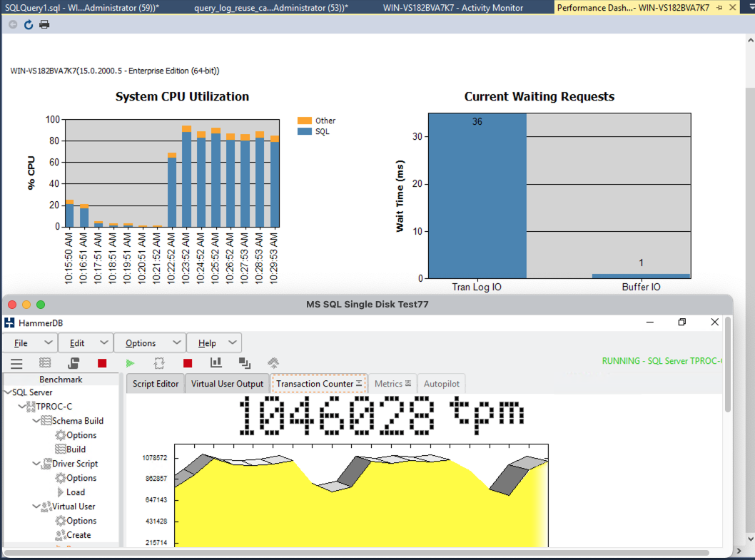Viewport: 755px width, 560px height.
Task: Click the System CPU Utilization chart title
Action: pyautogui.click(x=182, y=97)
